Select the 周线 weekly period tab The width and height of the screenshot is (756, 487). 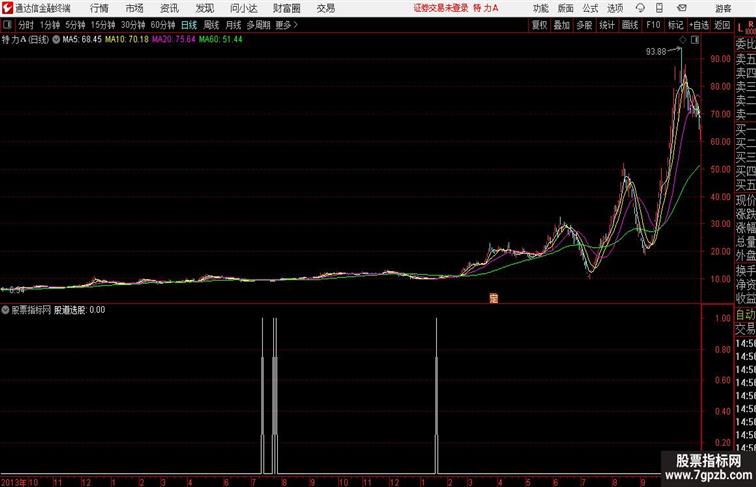pyautogui.click(x=211, y=25)
